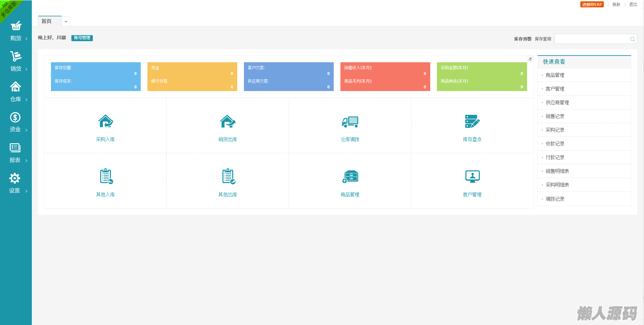Click the 采购入库 purchase warehouse icon
The image size is (644, 325).
106,121
